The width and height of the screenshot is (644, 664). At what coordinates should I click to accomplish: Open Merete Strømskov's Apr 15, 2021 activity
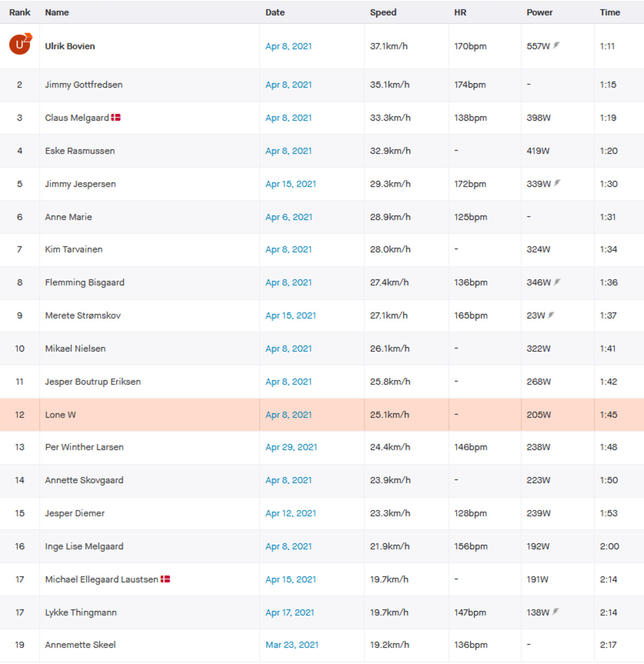(291, 316)
